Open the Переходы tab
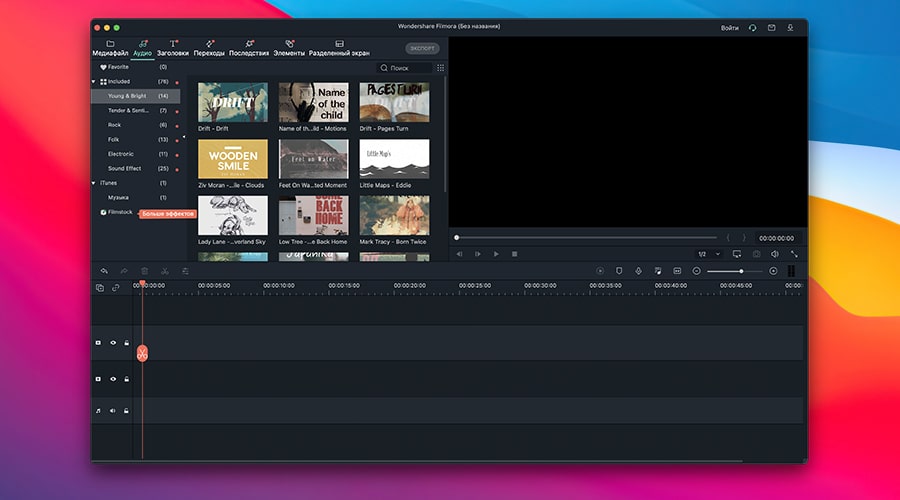900x500 pixels. tap(209, 48)
